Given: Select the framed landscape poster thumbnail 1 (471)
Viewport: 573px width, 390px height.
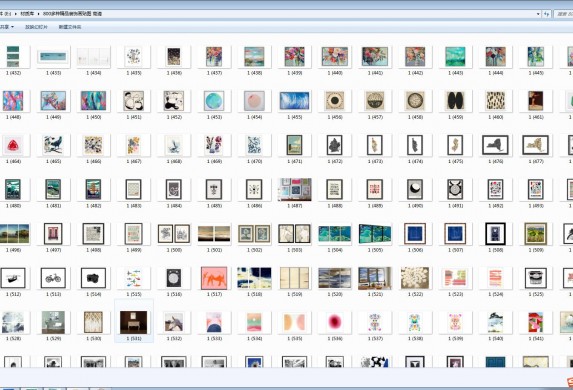Looking at the screenshot, I should point(295,145).
